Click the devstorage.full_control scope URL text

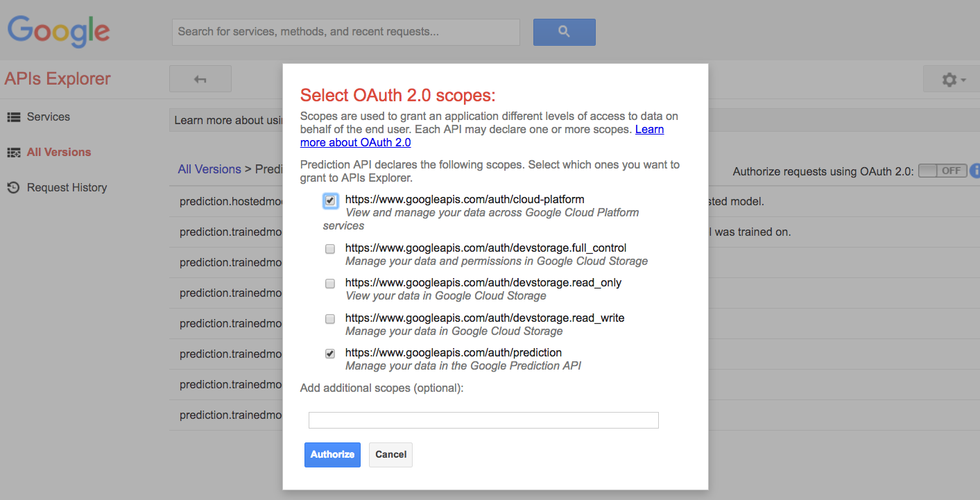pyautogui.click(x=485, y=248)
